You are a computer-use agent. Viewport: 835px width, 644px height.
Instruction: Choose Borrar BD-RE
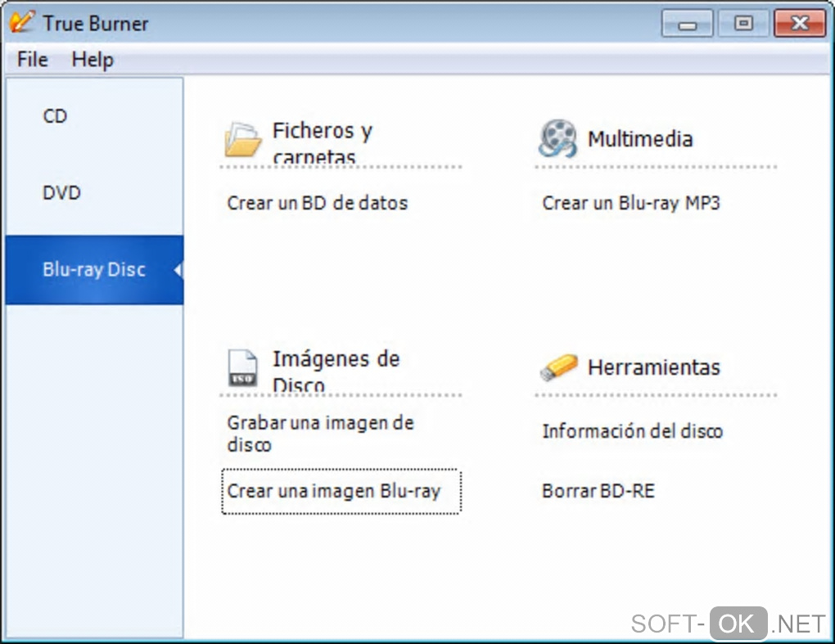coord(598,491)
